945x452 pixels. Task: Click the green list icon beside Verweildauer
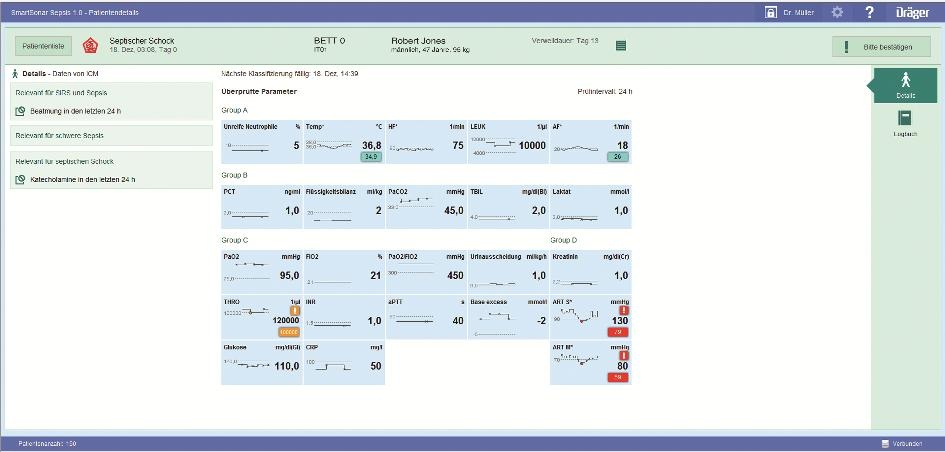coord(620,45)
